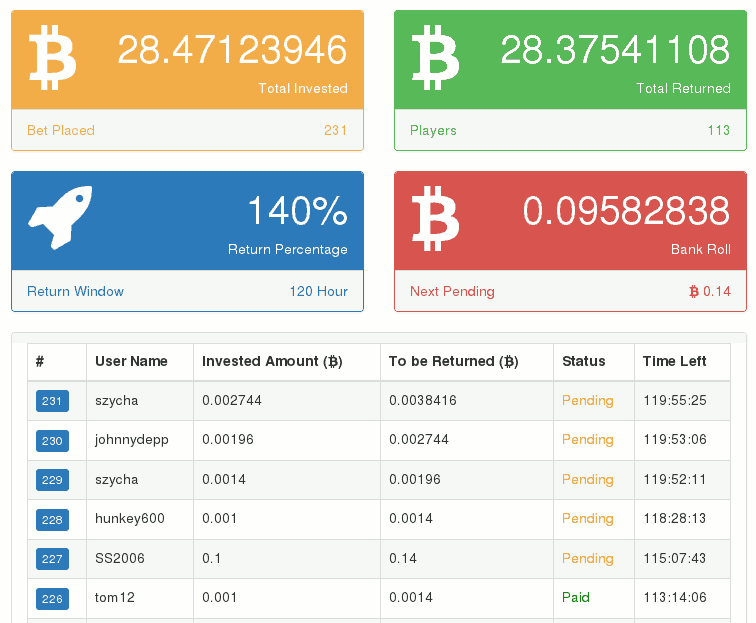Click the blue 229 bet number badge

pyautogui.click(x=52, y=480)
